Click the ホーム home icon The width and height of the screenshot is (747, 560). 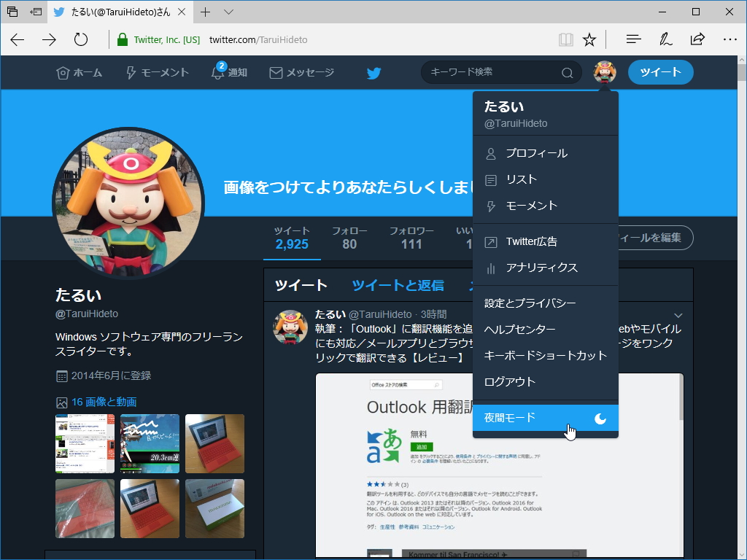63,72
